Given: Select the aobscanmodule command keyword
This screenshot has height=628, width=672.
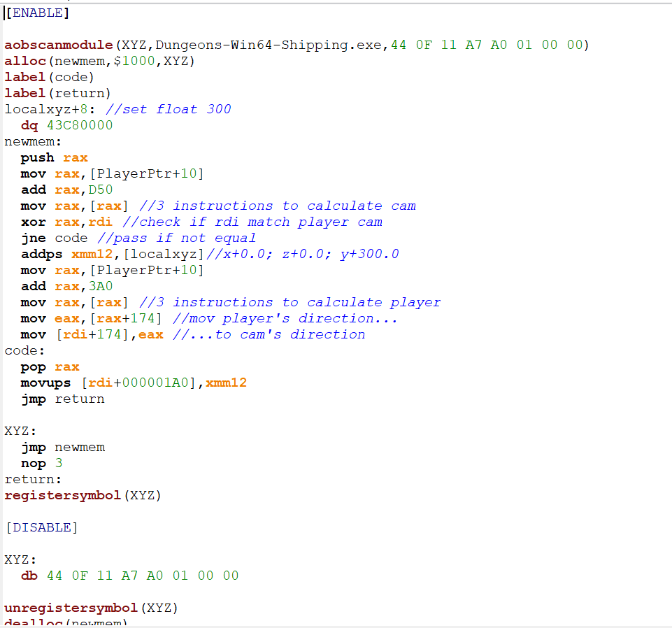Looking at the screenshot, I should click(57, 44).
